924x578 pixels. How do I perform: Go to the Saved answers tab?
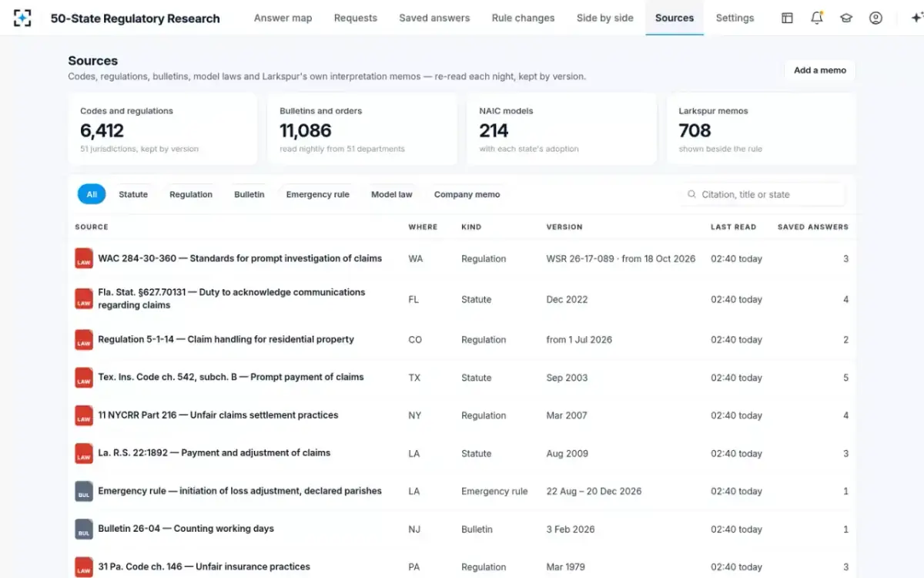(434, 18)
